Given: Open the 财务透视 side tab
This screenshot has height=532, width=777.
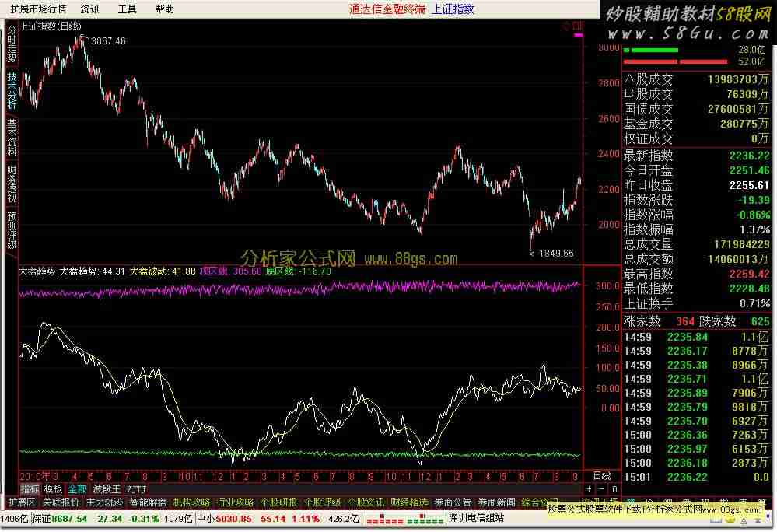Looking at the screenshot, I should (x=12, y=184).
